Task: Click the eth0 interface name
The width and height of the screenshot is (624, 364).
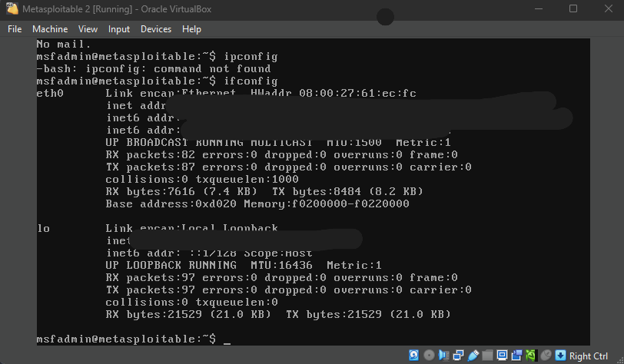Action: [x=50, y=94]
